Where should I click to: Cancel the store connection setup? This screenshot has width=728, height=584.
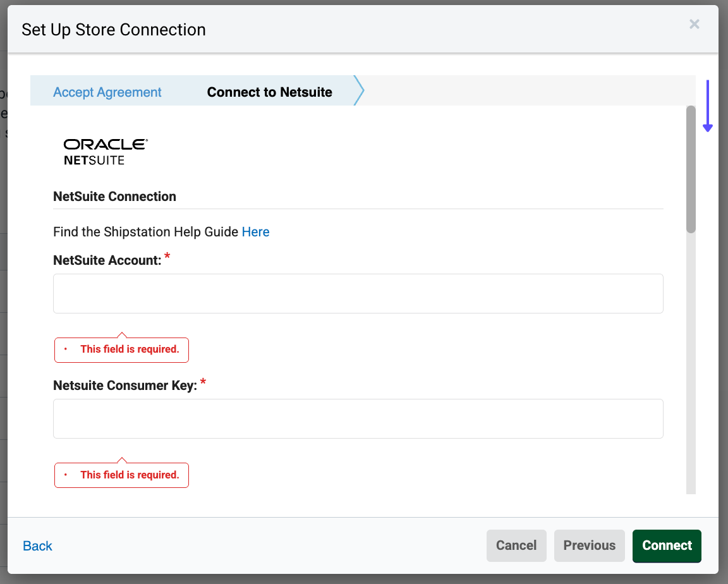(516, 545)
